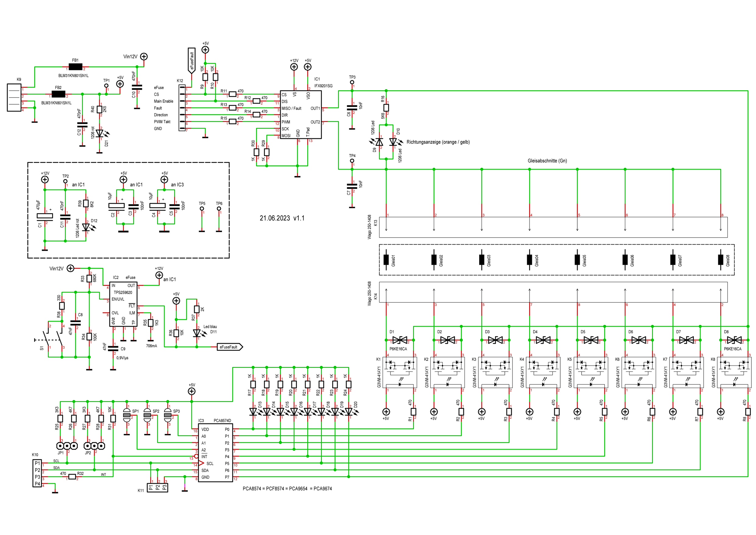
Task: Click the D1 P6KE16CA TVS diode
Action: pos(400,340)
